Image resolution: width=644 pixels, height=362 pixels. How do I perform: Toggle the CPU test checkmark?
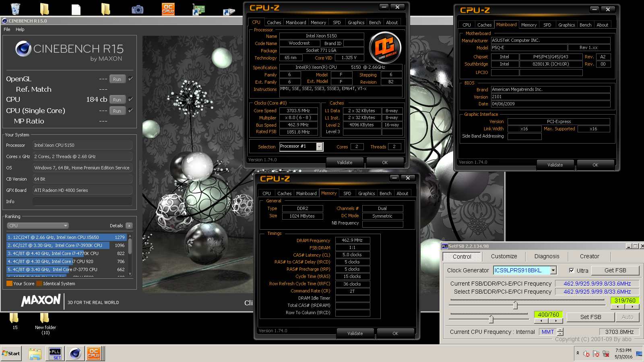(x=131, y=99)
